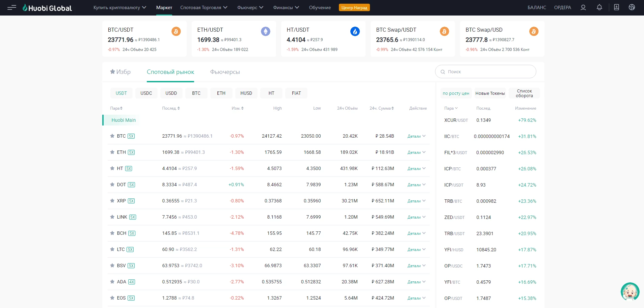Open ОРДЕРА link
The height and width of the screenshot is (308, 644).
(x=562, y=7)
